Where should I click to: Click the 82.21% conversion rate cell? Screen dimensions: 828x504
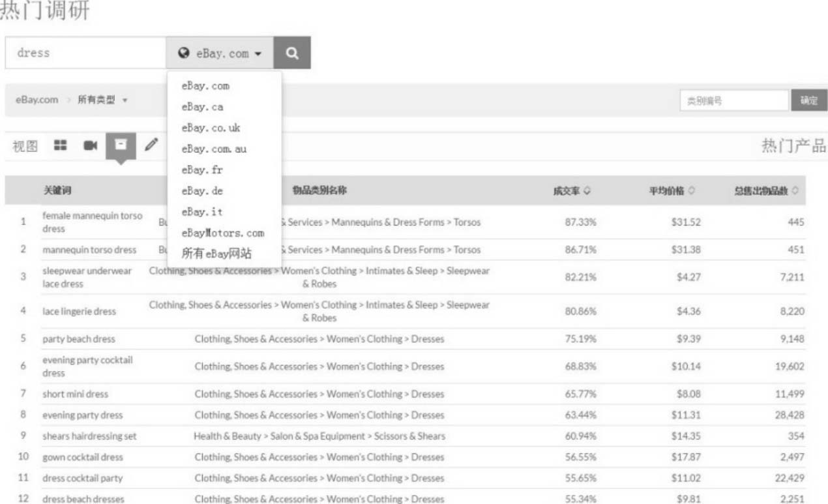point(580,277)
